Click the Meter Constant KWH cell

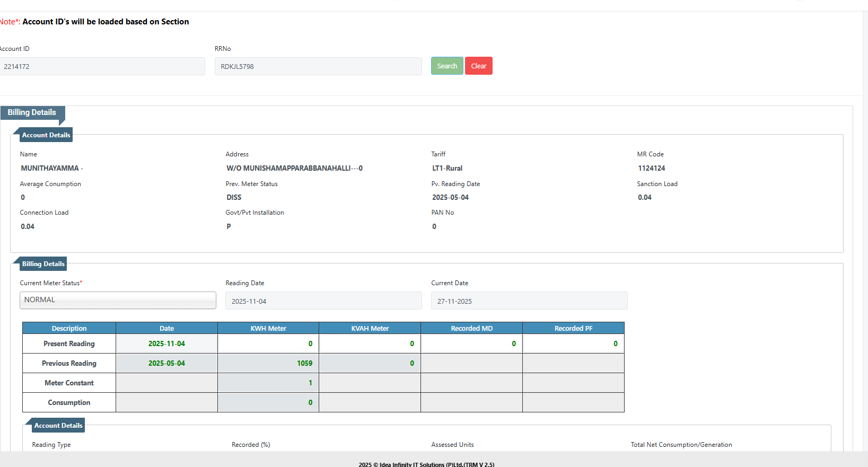pos(268,383)
